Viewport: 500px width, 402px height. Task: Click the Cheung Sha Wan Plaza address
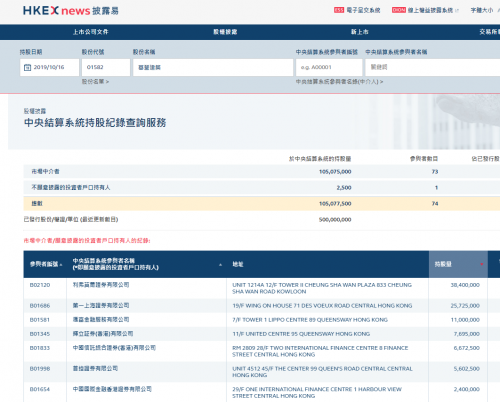tap(322, 288)
